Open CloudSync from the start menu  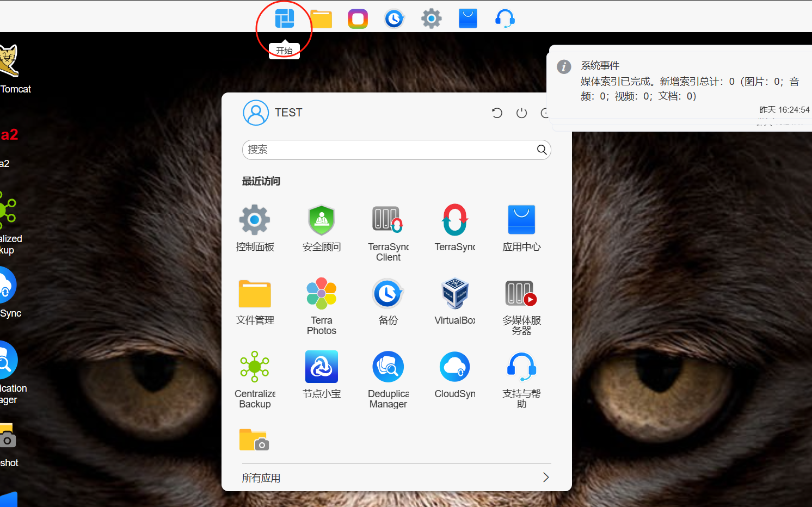tap(455, 375)
